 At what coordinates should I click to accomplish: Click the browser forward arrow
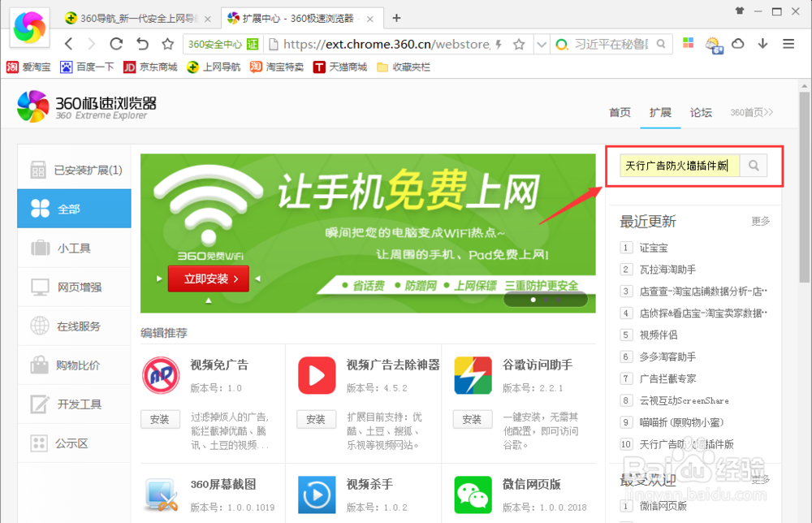[92, 44]
